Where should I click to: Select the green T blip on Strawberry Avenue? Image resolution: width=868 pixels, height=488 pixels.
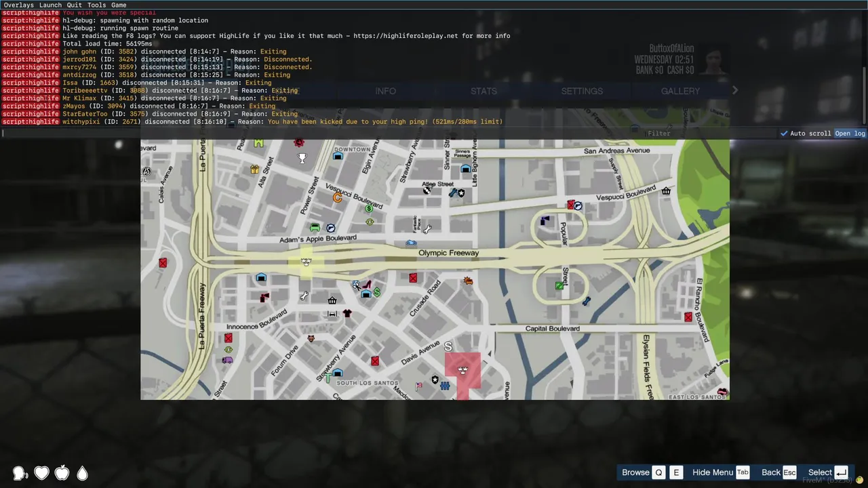[327, 377]
